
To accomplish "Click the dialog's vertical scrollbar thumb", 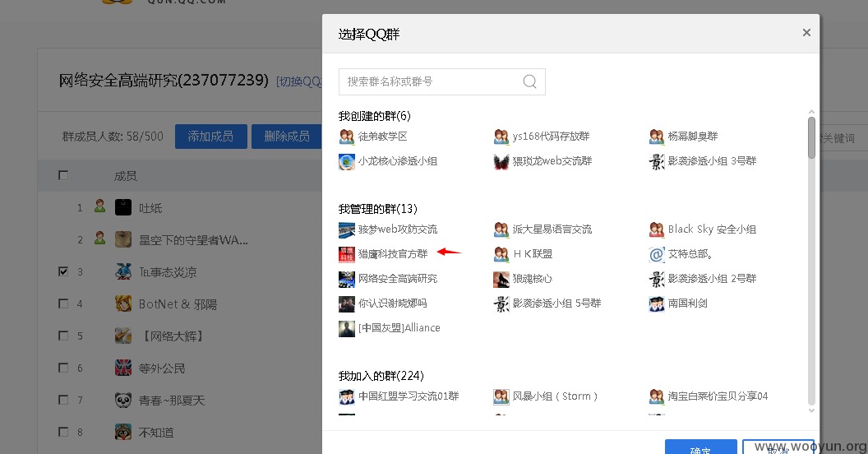I will (x=811, y=138).
